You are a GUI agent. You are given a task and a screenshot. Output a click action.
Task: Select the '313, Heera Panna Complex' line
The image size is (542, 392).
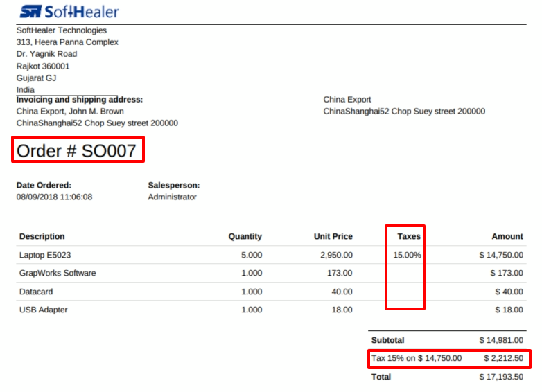tap(67, 42)
